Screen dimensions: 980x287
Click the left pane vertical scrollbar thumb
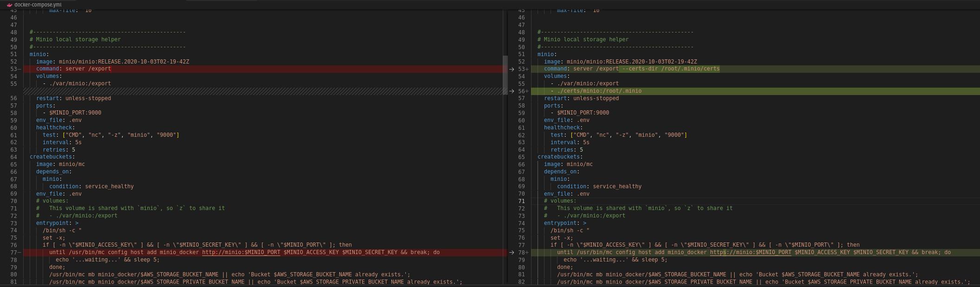coord(505,74)
